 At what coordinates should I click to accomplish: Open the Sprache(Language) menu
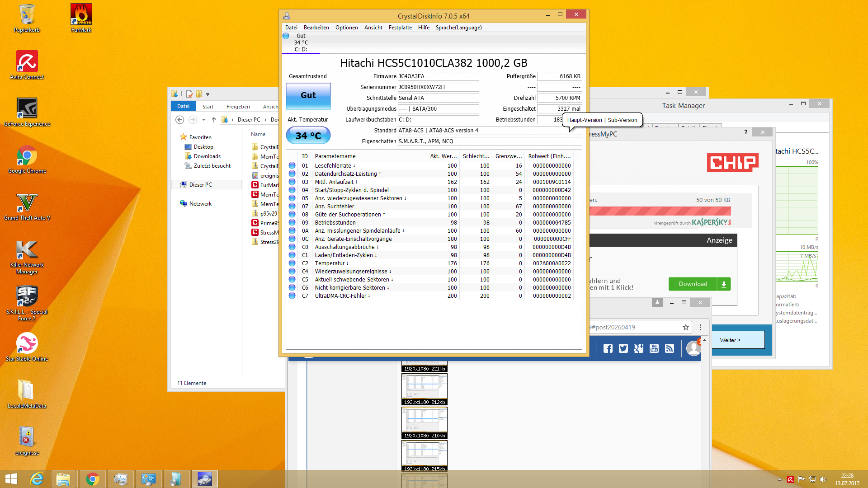click(458, 28)
